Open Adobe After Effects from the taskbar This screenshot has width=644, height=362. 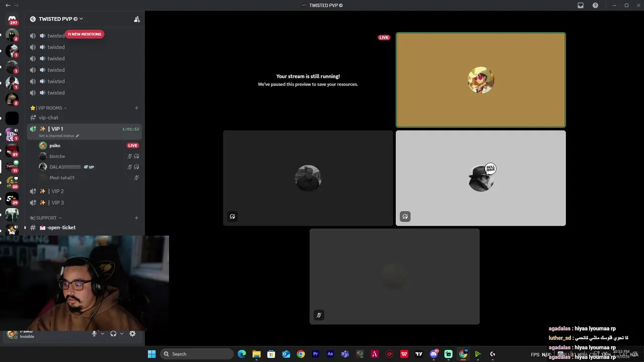coord(330,354)
